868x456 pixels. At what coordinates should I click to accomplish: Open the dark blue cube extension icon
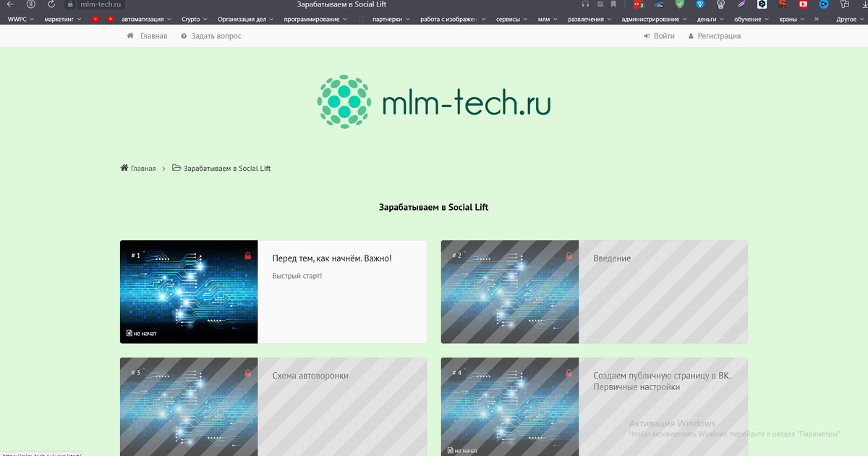coord(762,4)
